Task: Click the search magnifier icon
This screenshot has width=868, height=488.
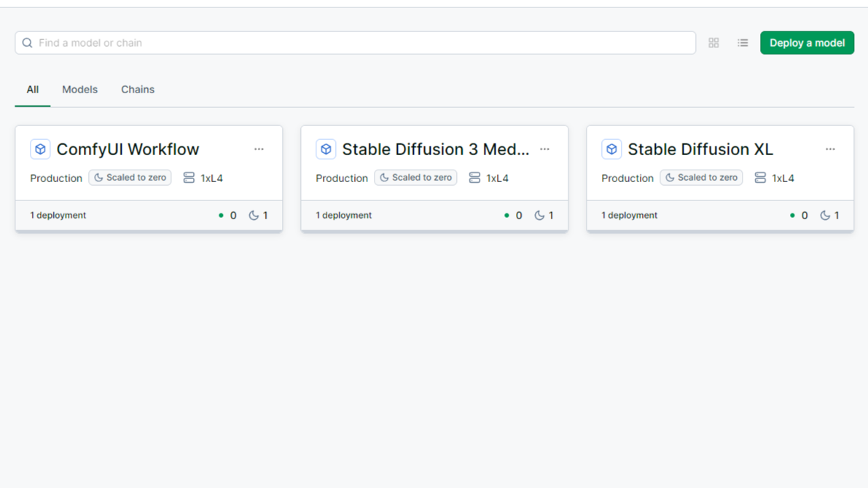Action: [27, 42]
